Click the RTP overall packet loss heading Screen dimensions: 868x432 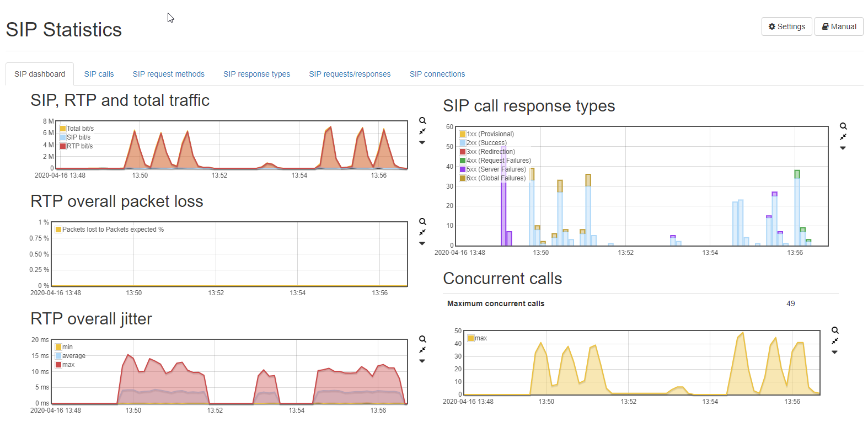click(x=117, y=201)
